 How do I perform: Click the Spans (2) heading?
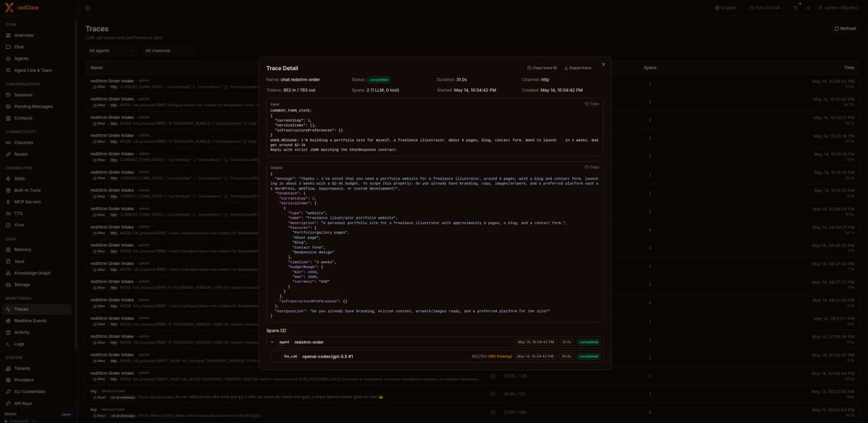tap(276, 331)
